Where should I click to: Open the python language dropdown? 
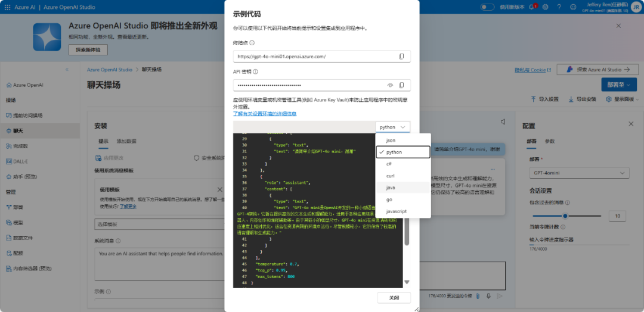(393, 127)
